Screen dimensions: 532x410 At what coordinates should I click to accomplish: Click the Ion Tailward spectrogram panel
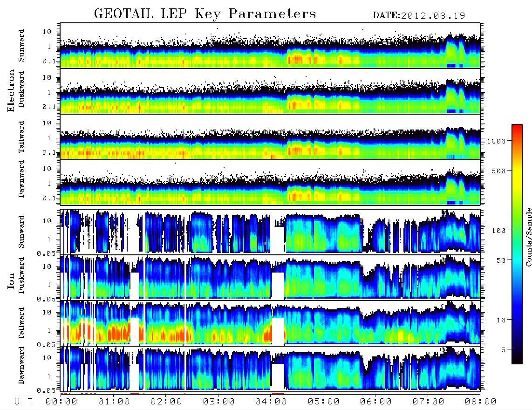pos(270,323)
